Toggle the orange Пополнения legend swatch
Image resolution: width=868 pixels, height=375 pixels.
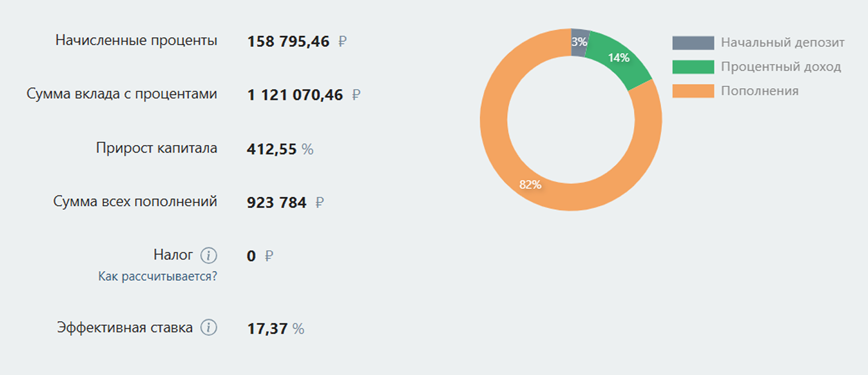pyautogui.click(x=693, y=91)
